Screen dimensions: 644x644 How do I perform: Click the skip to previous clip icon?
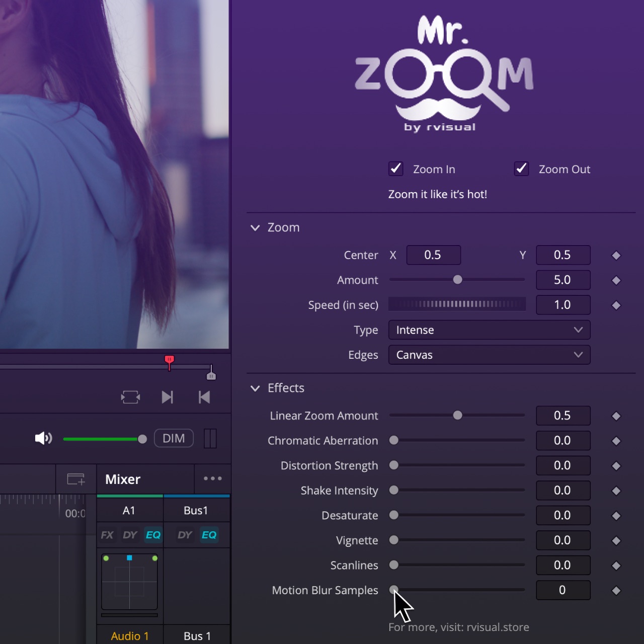point(204,397)
